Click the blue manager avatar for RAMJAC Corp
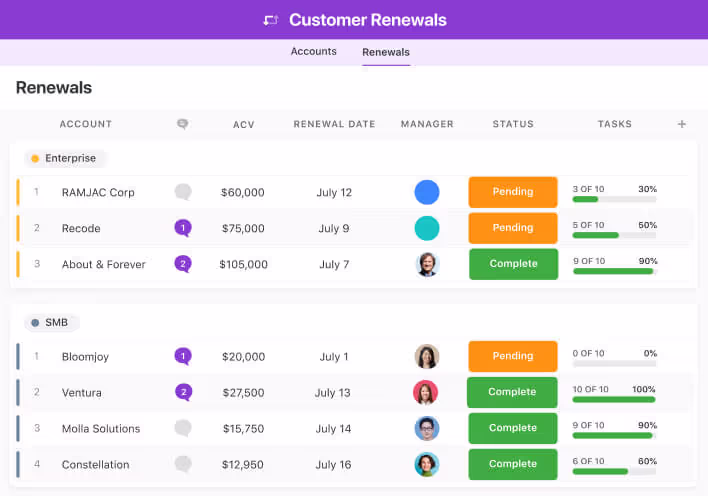The height and width of the screenshot is (496, 708). click(427, 192)
